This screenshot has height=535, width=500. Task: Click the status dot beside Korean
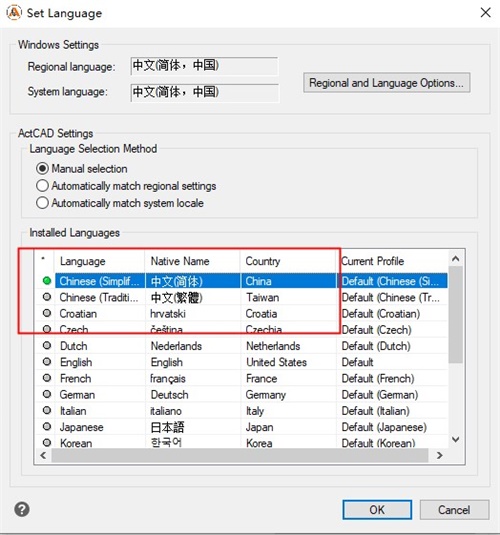coord(47,443)
